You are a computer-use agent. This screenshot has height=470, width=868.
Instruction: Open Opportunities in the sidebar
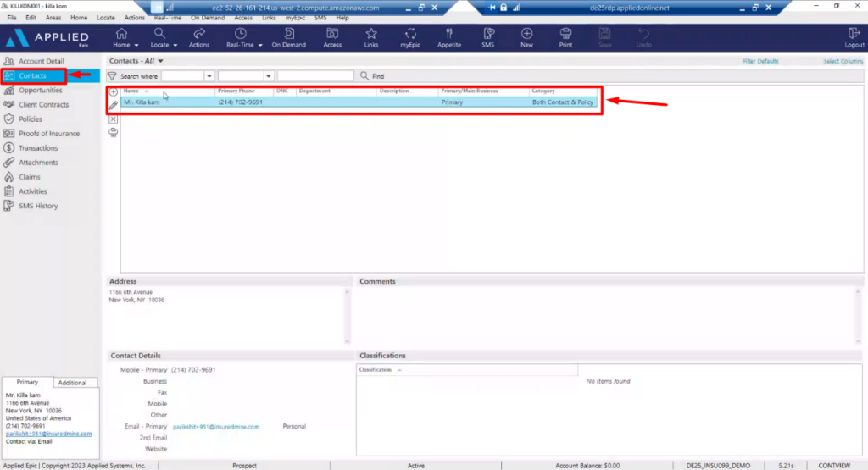click(41, 90)
